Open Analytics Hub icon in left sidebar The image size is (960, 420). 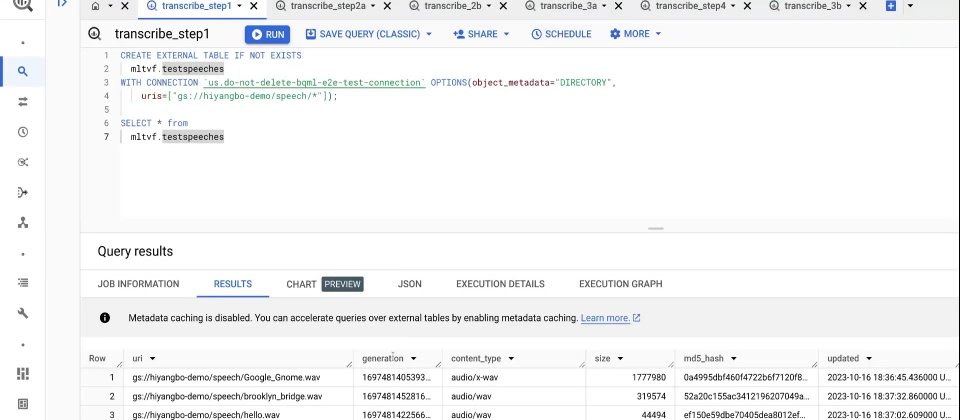pos(23,162)
